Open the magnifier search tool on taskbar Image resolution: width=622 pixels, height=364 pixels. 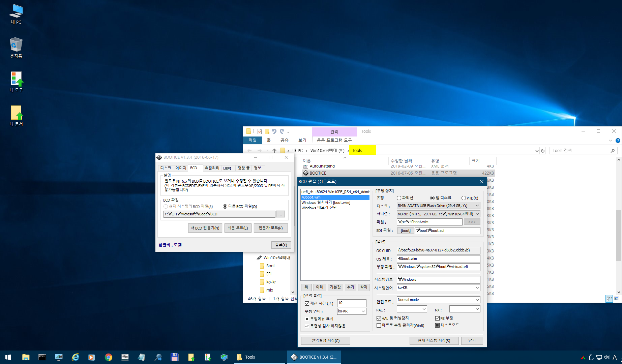coord(158,357)
